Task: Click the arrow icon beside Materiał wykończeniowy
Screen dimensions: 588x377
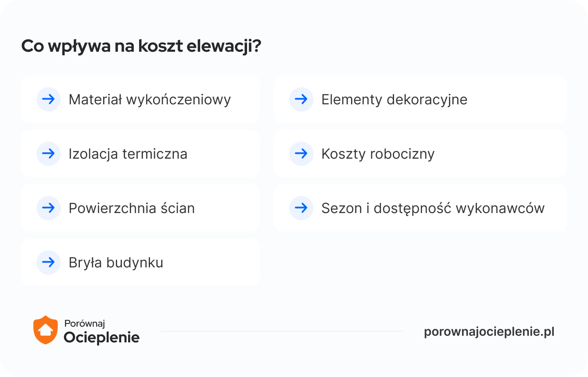Action: tap(48, 100)
